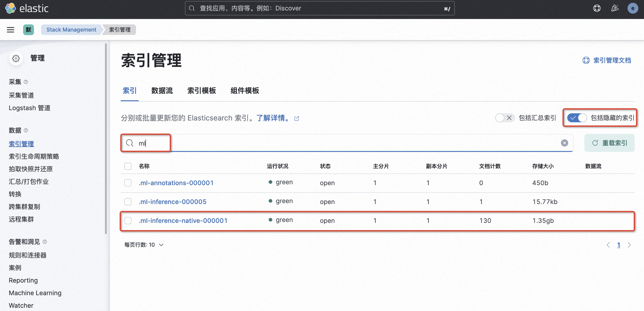Open the 每页行数 rows-per-page dropdown
Image resolution: width=644 pixels, height=311 pixels.
point(144,245)
